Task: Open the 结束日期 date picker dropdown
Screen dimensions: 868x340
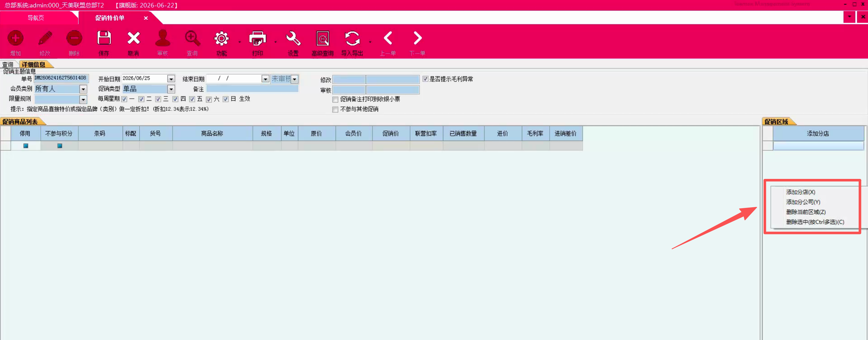Action: click(266, 79)
